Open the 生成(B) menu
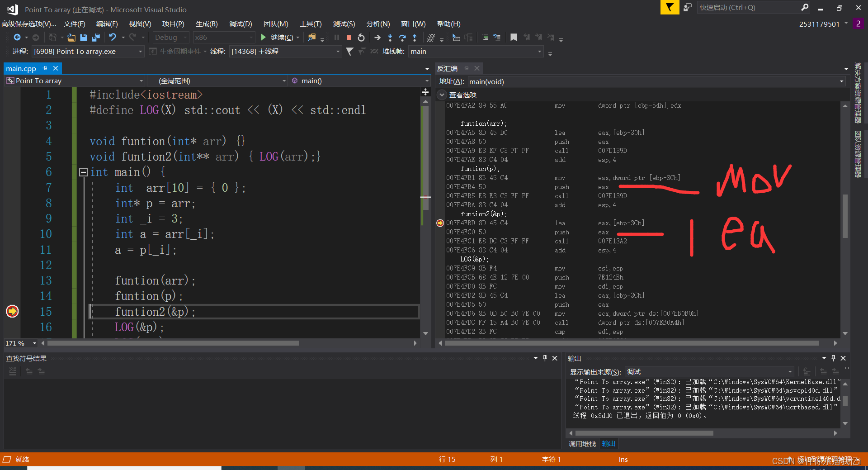This screenshot has height=470, width=868. (207, 24)
